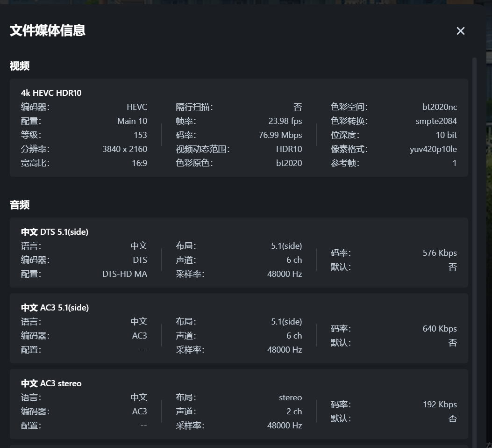Click the frame rate value 23.98 fps

285,121
